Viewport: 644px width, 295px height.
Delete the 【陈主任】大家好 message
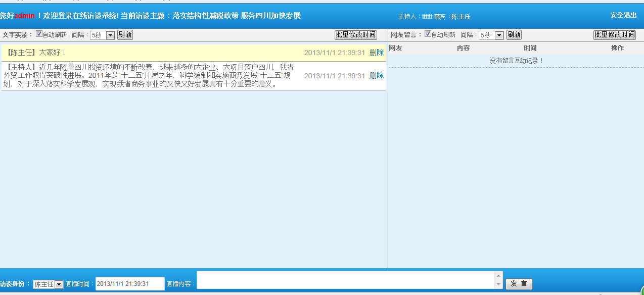378,52
